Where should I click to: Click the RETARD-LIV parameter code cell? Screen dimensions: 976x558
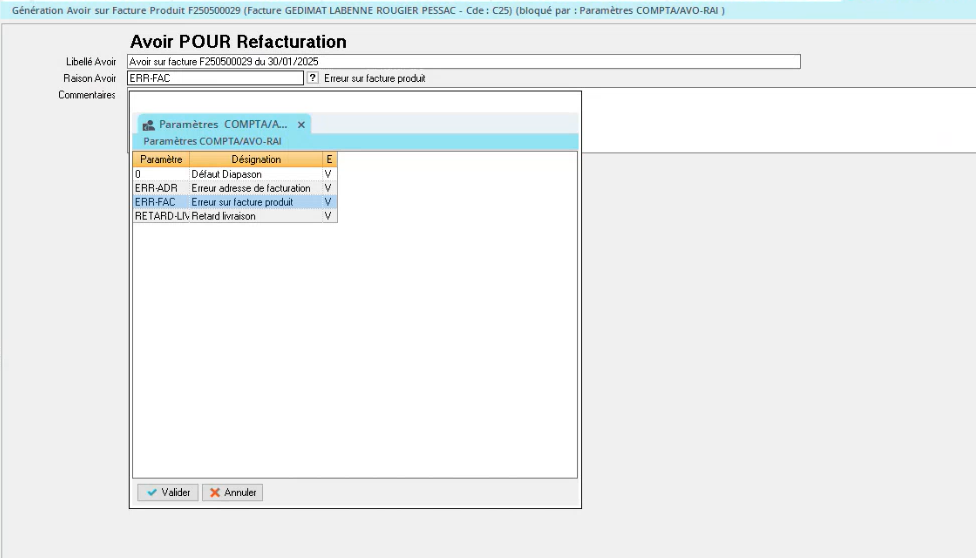[x=160, y=216]
